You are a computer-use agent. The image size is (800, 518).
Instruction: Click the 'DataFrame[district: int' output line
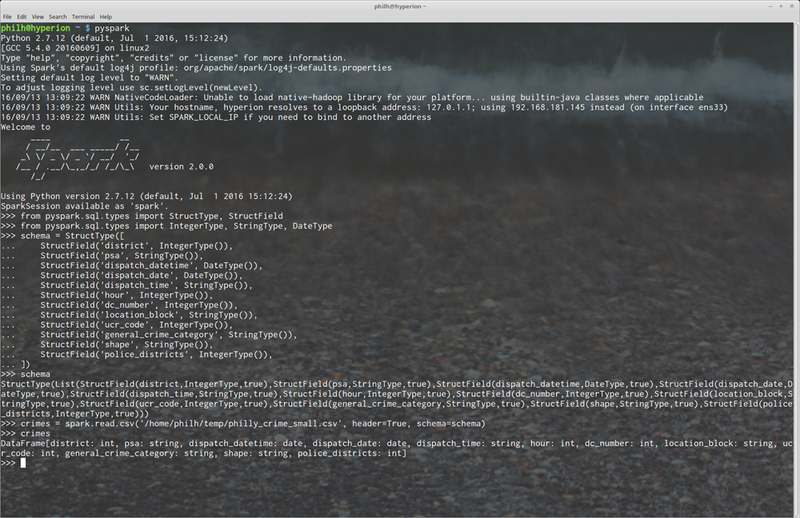[397, 449]
